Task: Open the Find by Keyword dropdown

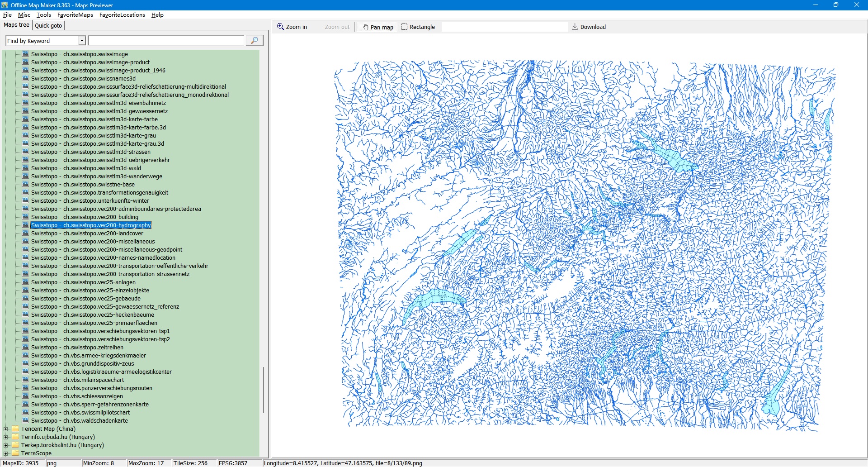Action: (82, 41)
